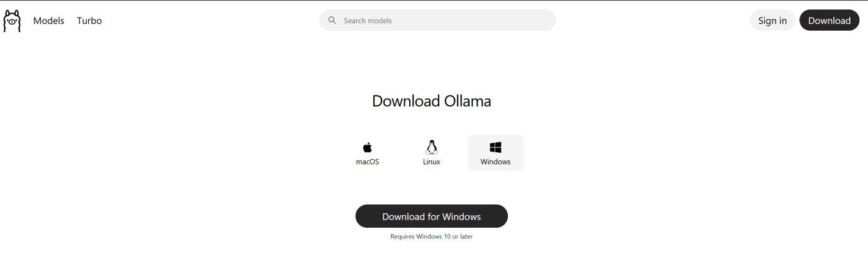Click the top-right Download button
This screenshot has height=263, width=868.
830,20
